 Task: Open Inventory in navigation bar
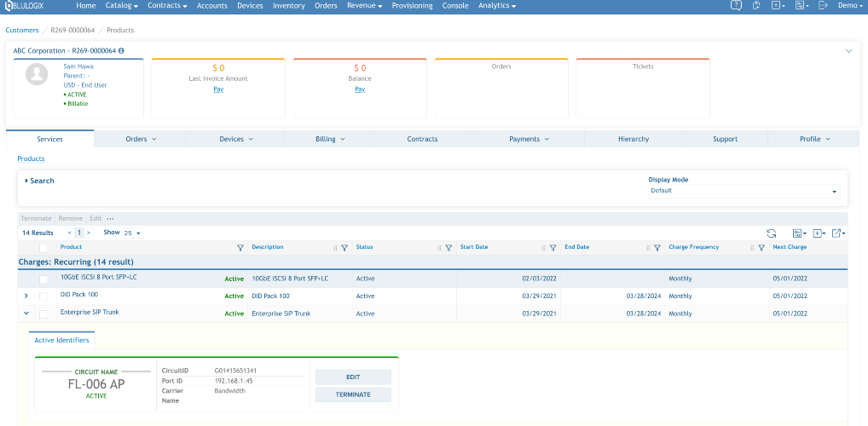click(289, 5)
